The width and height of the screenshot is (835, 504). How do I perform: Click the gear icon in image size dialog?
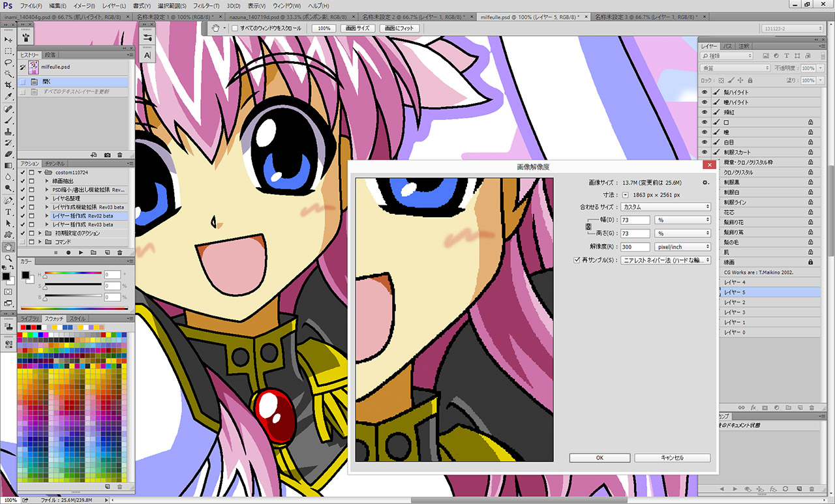pyautogui.click(x=705, y=183)
